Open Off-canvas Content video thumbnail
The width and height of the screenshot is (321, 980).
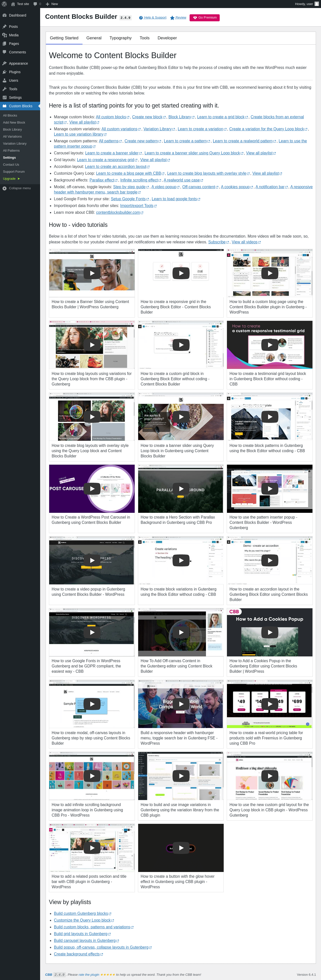tap(181, 632)
